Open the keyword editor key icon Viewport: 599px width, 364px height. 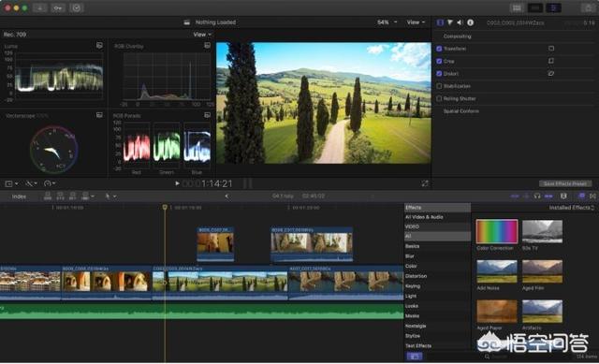pyautogui.click(x=58, y=8)
